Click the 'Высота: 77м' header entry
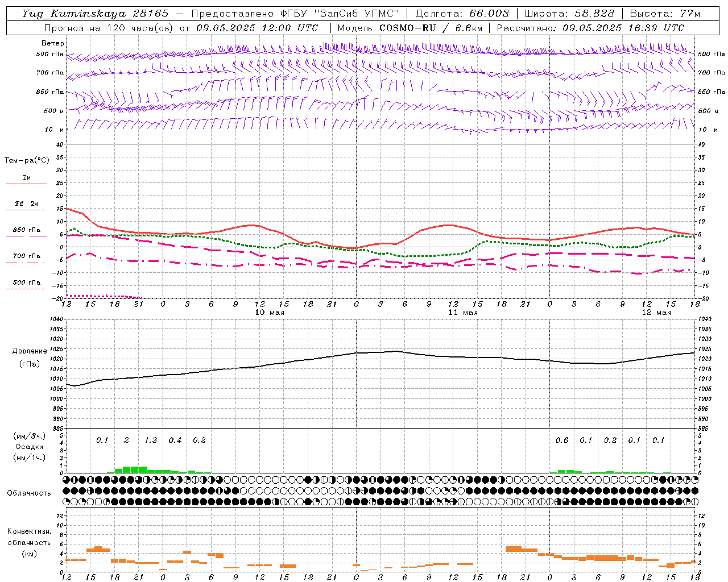This screenshot has height=582, width=728. point(665,14)
